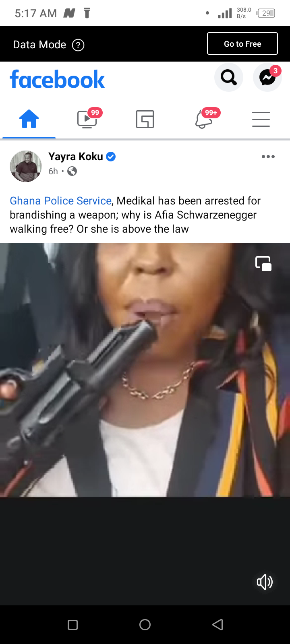Open the Ghana Police Service link
290x644 pixels.
pos(60,201)
